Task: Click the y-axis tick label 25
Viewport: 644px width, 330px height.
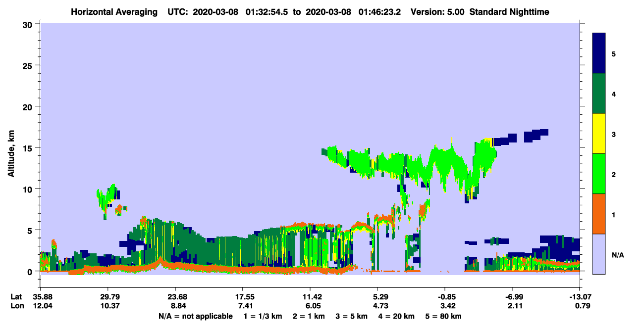Action: click(x=29, y=65)
